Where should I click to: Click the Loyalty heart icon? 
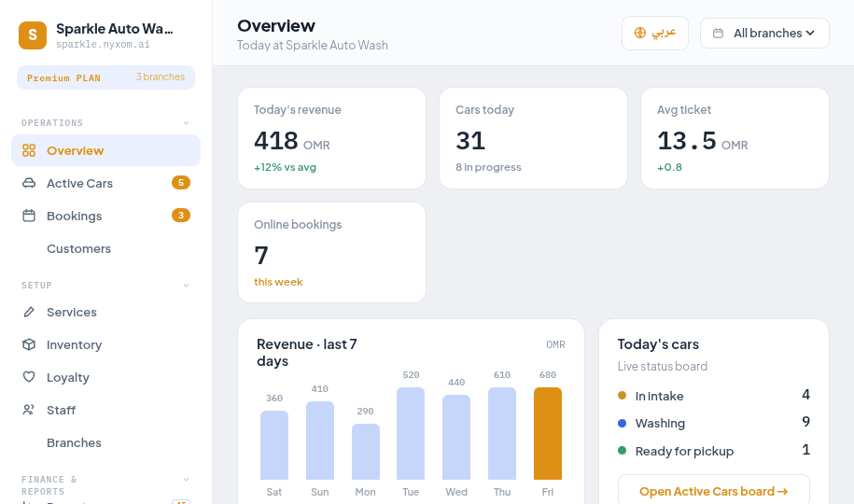(29, 377)
